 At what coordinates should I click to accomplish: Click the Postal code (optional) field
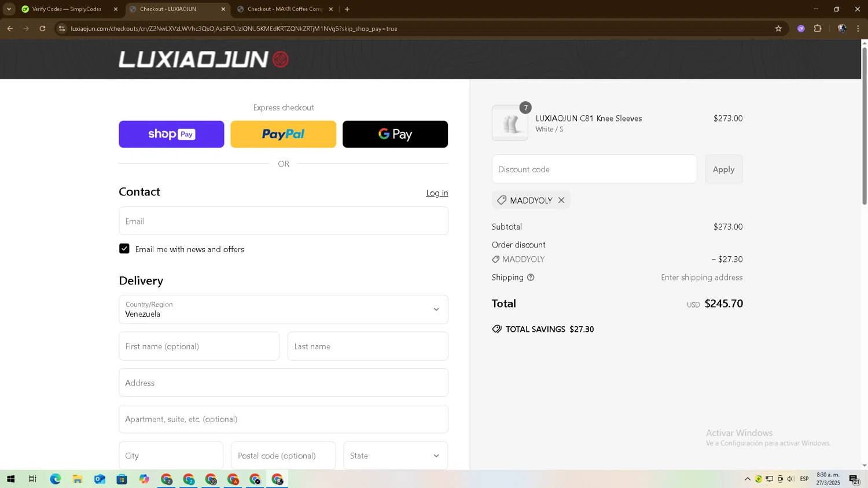[284, 456]
